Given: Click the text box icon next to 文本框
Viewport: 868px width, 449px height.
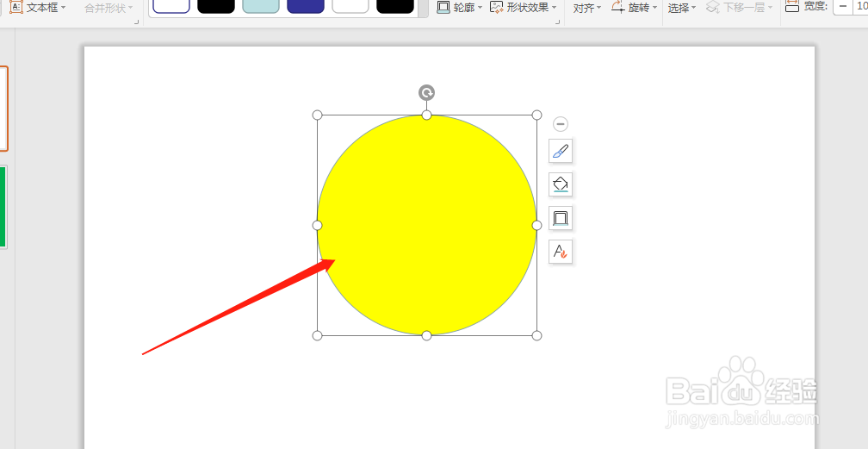Looking at the screenshot, I should point(16,7).
